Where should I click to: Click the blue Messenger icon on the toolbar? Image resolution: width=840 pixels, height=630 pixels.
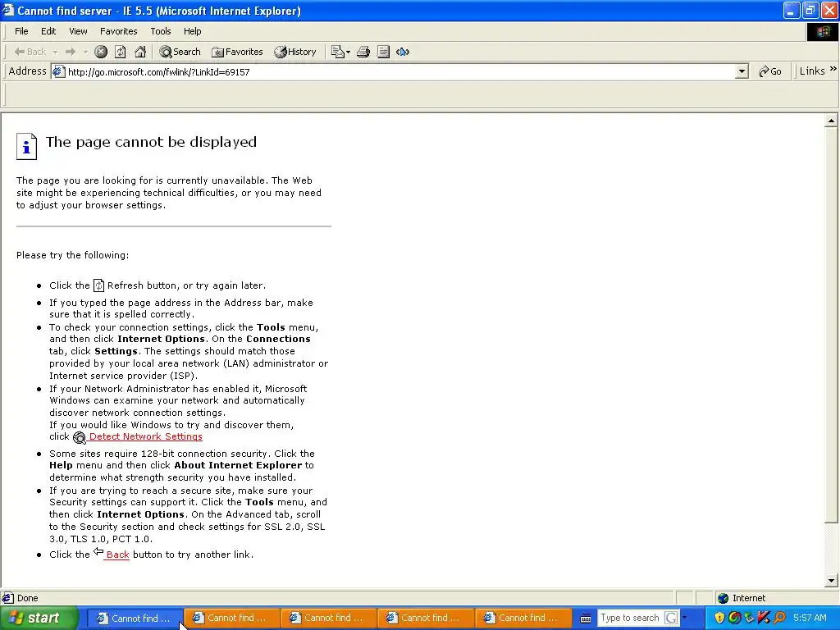tap(403, 52)
